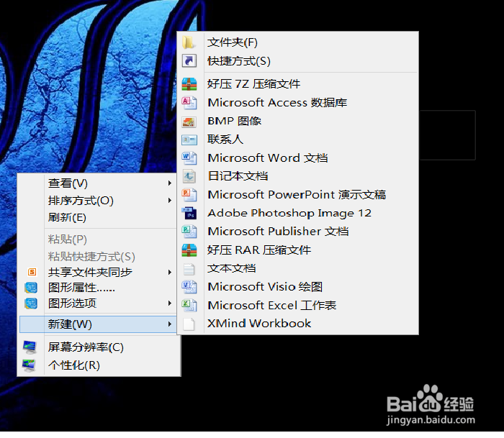Choose 文本文档 entry in submenu
504x438 pixels.
pos(298,269)
